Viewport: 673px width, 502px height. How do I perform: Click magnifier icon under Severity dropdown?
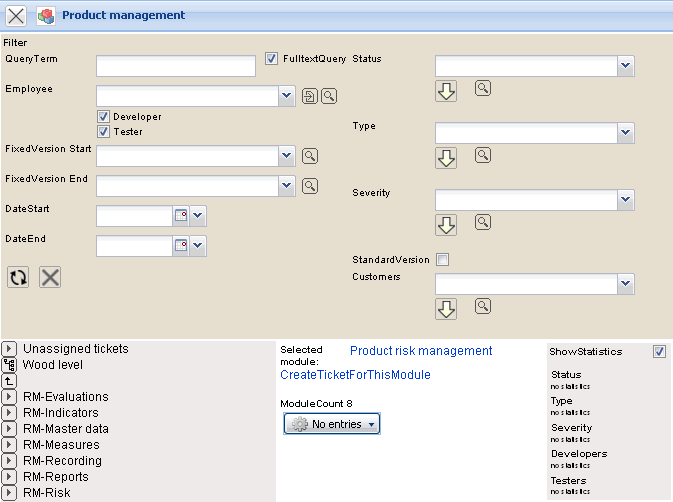tap(483, 223)
